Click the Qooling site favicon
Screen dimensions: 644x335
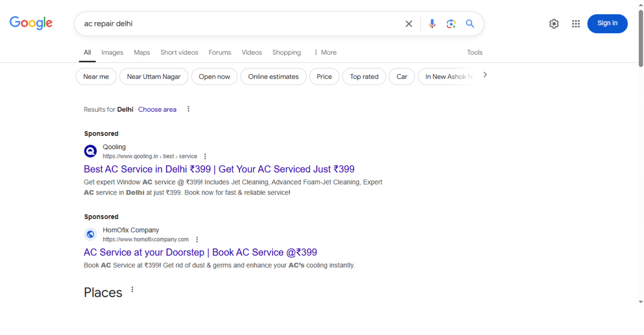(90, 151)
